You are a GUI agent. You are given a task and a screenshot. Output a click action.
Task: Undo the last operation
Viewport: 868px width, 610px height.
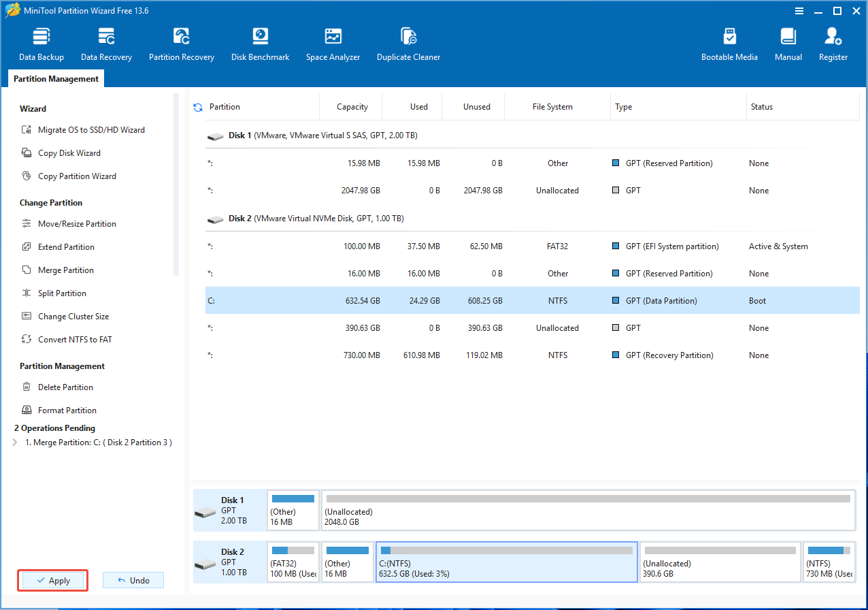click(133, 581)
